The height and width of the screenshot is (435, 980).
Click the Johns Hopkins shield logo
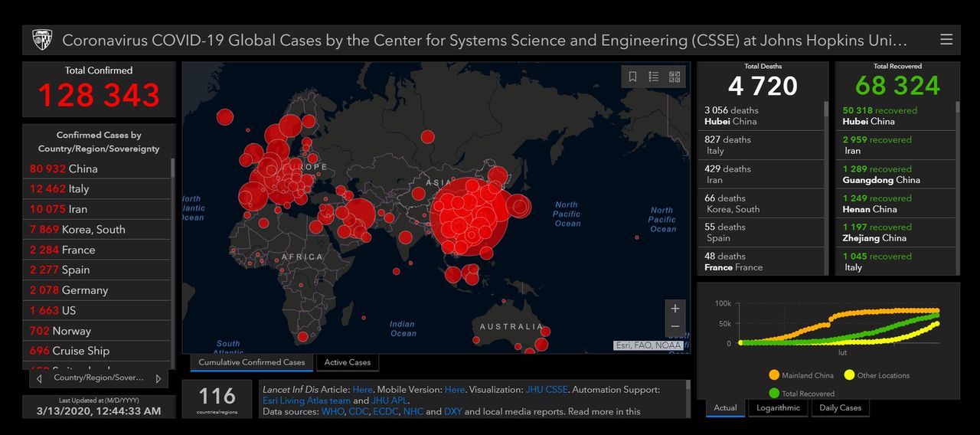(x=41, y=40)
